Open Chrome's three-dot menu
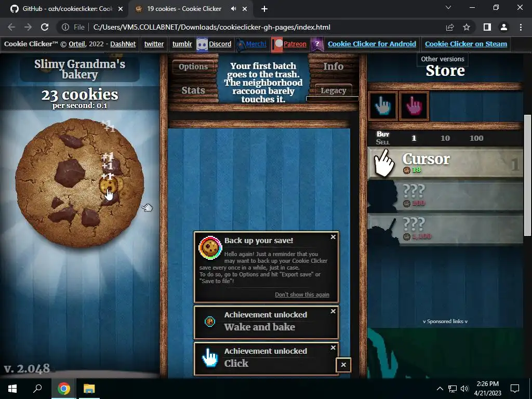Screen dimensions: 532x399 (x=521, y=27)
